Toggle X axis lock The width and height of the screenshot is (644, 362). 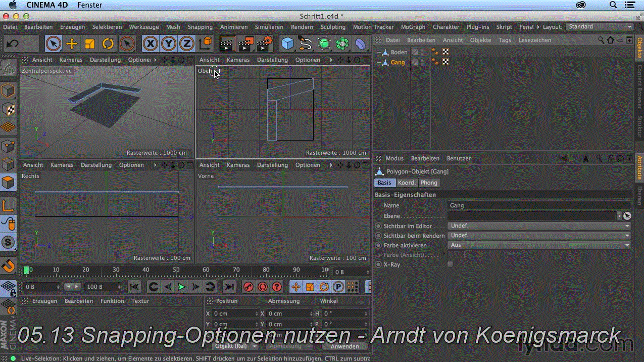tap(150, 44)
